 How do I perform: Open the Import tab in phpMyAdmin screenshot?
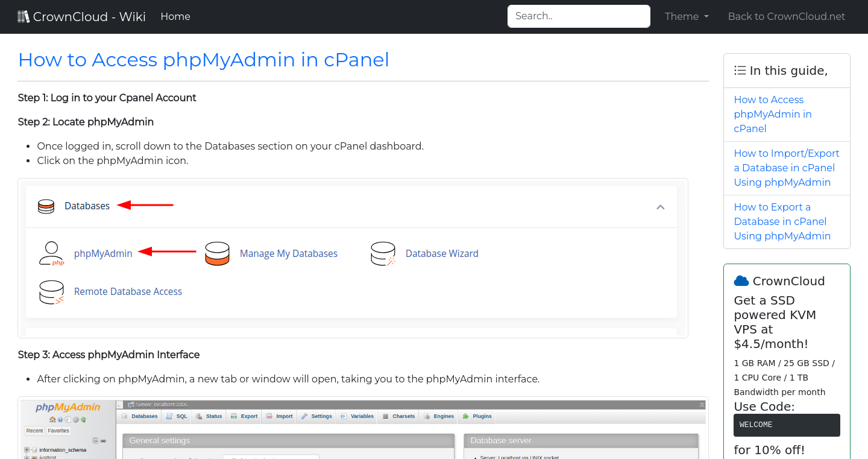pyautogui.click(x=280, y=416)
